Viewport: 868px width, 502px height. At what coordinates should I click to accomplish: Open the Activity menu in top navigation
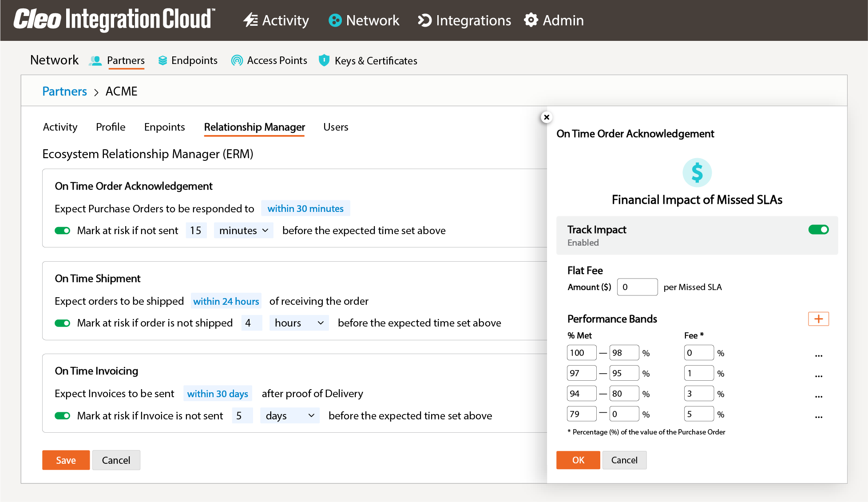click(276, 20)
